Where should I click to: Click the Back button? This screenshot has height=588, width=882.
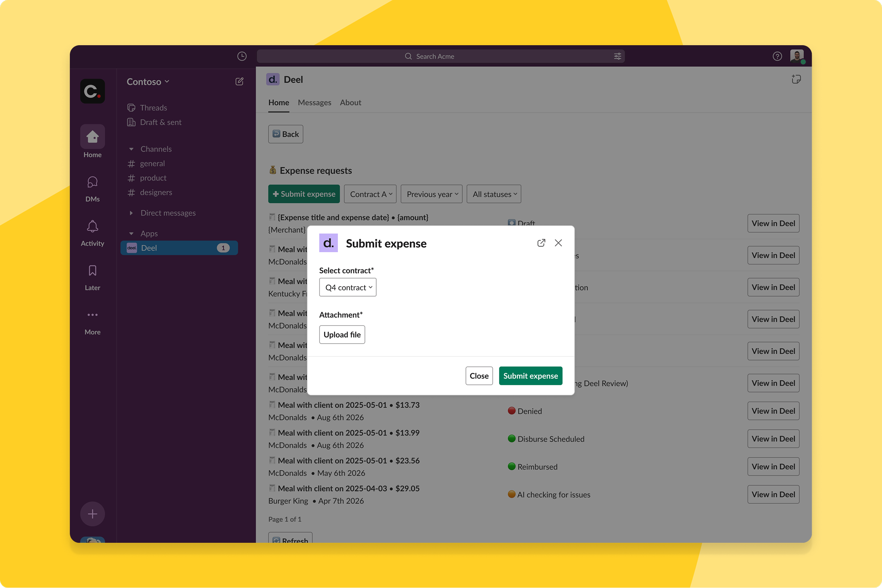pyautogui.click(x=286, y=134)
